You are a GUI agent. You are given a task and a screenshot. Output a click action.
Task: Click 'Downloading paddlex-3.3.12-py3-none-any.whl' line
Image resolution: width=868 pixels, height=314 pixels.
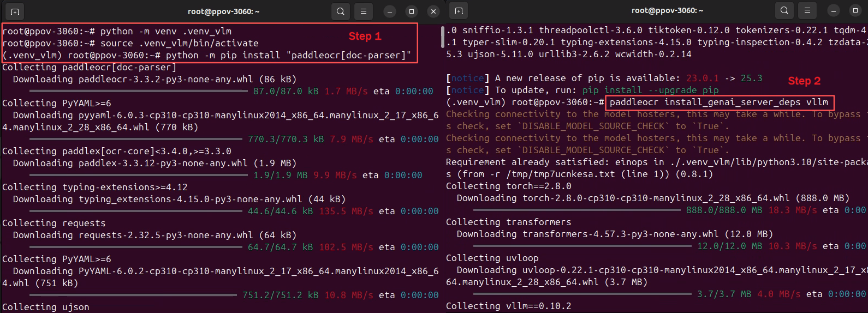155,163
